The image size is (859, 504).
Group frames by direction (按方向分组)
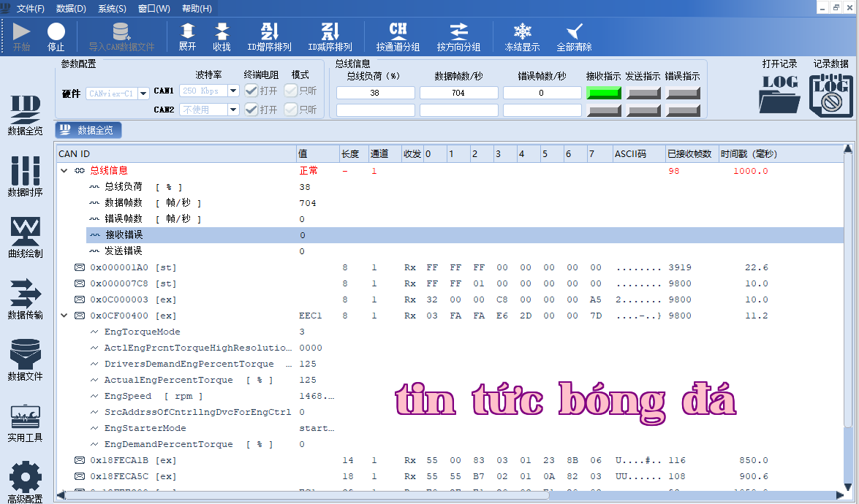pos(458,37)
